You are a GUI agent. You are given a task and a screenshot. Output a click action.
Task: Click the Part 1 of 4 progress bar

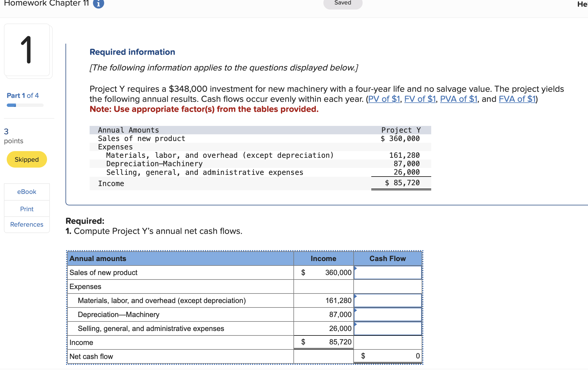[x=25, y=105]
